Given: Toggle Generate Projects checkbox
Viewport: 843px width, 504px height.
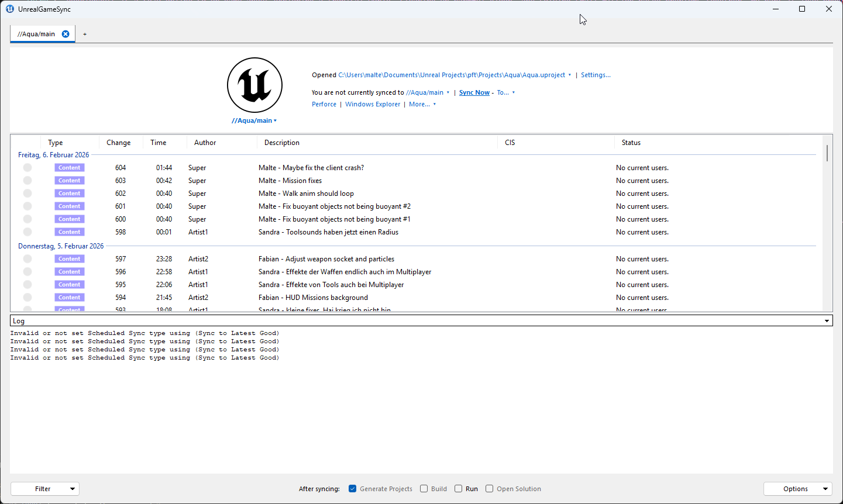Looking at the screenshot, I should point(353,489).
